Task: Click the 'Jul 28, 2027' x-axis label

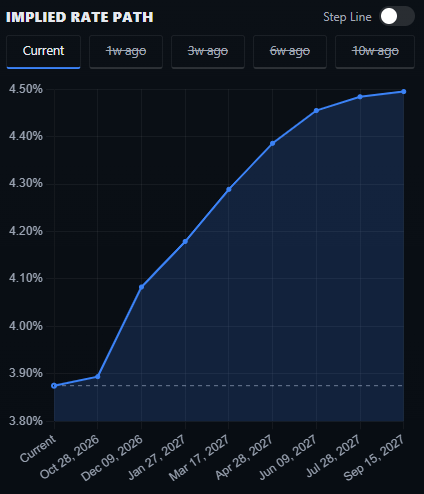Action: pyautogui.click(x=333, y=456)
